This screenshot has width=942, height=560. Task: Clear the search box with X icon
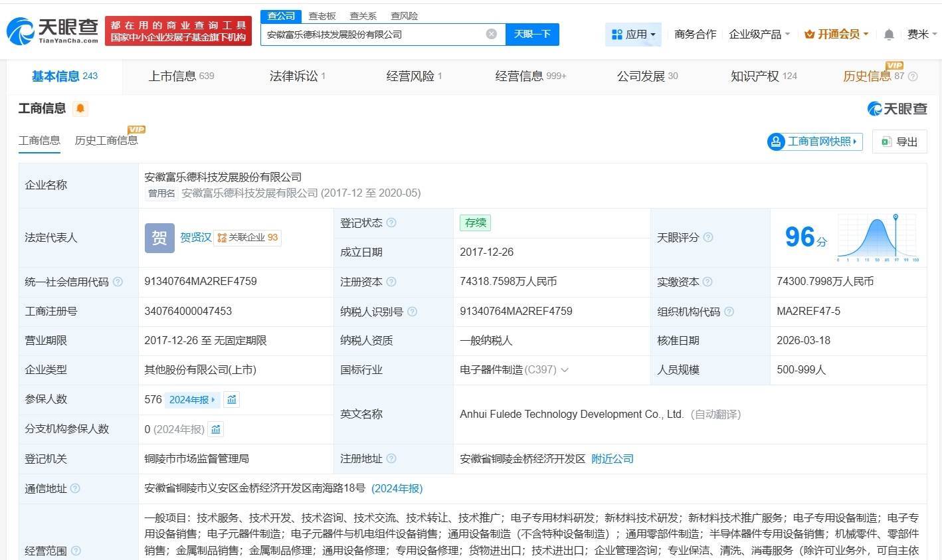pos(492,34)
